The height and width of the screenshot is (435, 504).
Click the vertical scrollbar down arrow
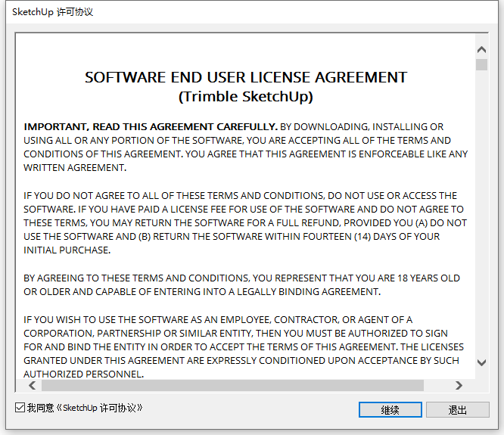481,362
